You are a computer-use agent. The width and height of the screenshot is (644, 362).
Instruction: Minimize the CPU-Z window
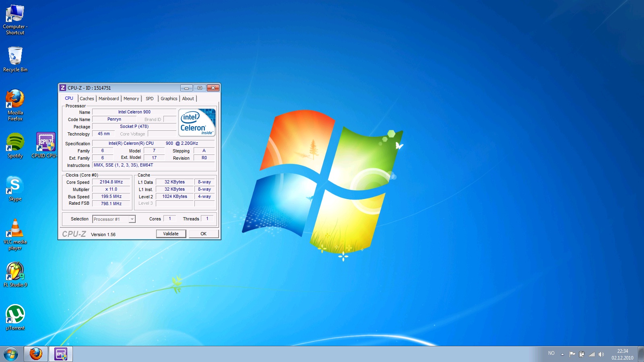(186, 88)
